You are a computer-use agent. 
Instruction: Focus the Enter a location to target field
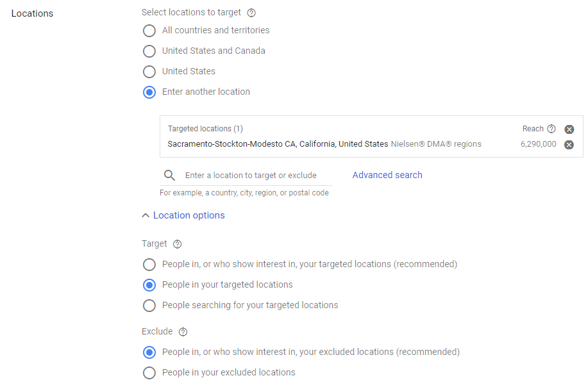click(x=251, y=176)
